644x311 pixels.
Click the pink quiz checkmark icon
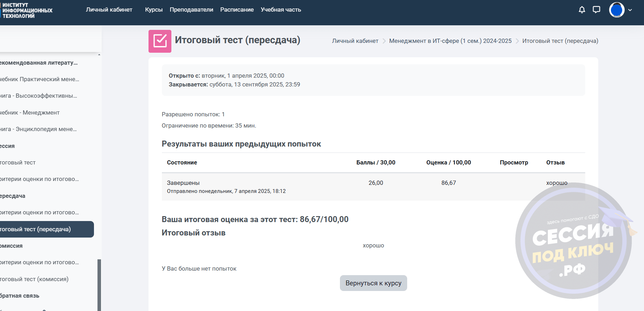point(160,41)
